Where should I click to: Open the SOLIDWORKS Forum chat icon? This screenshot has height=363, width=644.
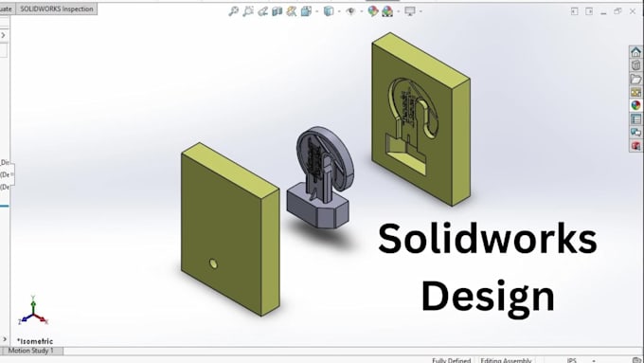[x=635, y=133]
